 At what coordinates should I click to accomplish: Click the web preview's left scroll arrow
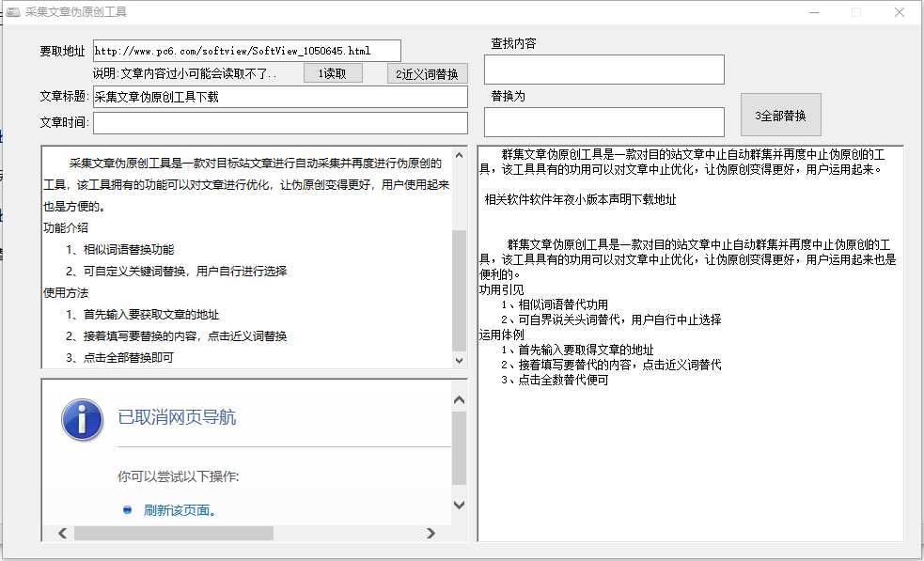[x=63, y=533]
